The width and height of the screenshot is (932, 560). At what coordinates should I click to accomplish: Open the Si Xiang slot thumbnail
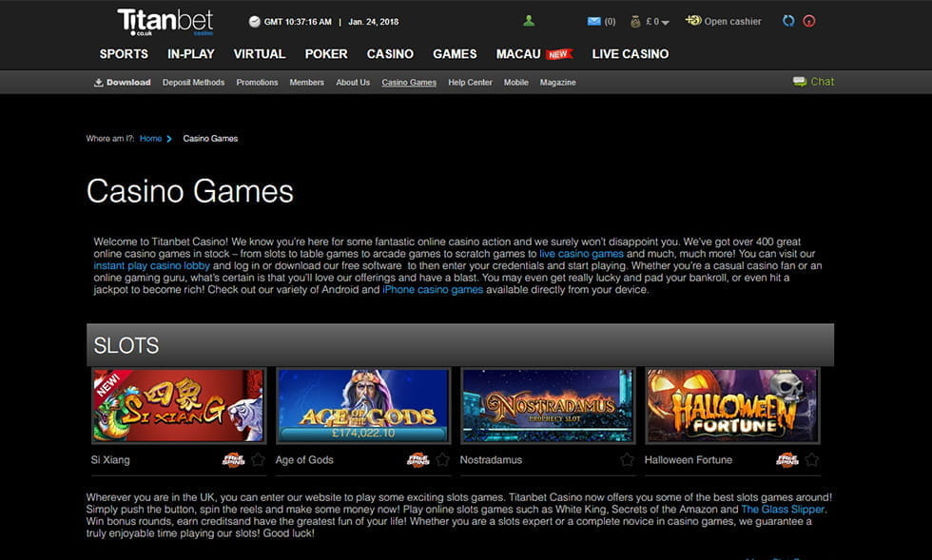click(179, 405)
